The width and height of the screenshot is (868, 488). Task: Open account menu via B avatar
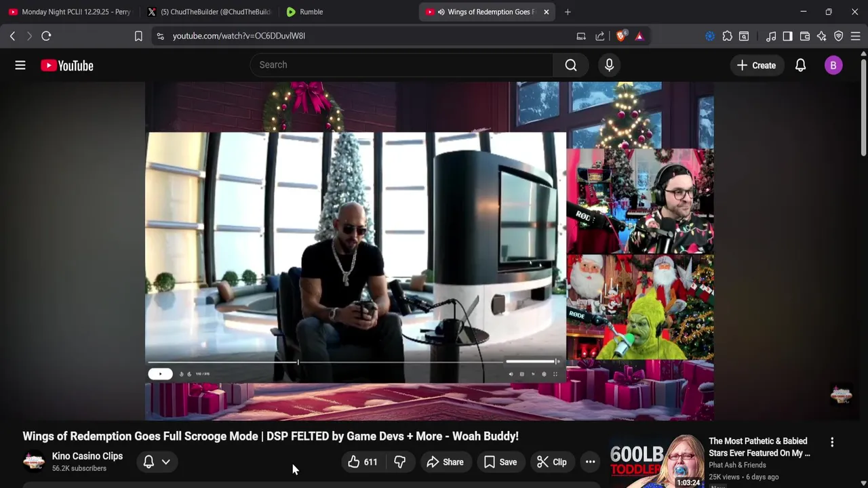833,65
